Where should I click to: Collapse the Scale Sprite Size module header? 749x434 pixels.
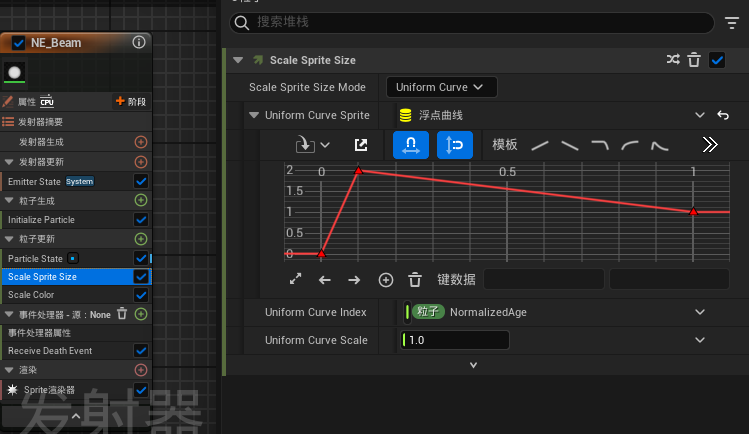[238, 60]
